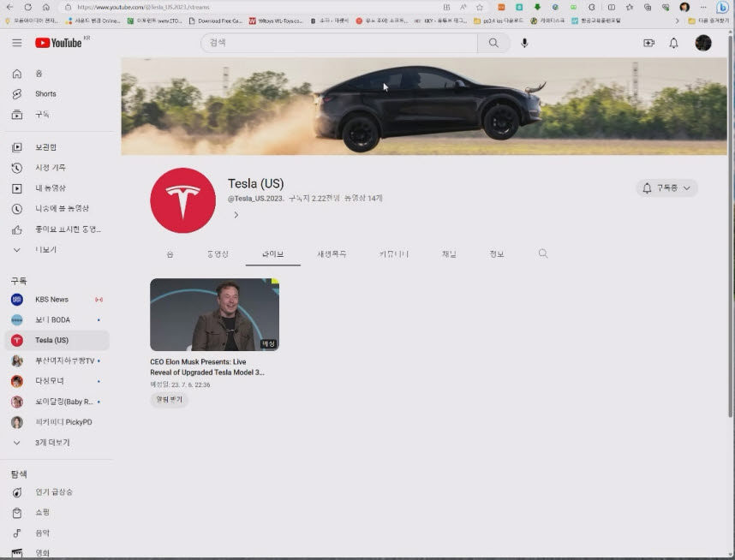735x560 pixels.
Task: Open the notifications bell in the top bar
Action: coord(673,43)
